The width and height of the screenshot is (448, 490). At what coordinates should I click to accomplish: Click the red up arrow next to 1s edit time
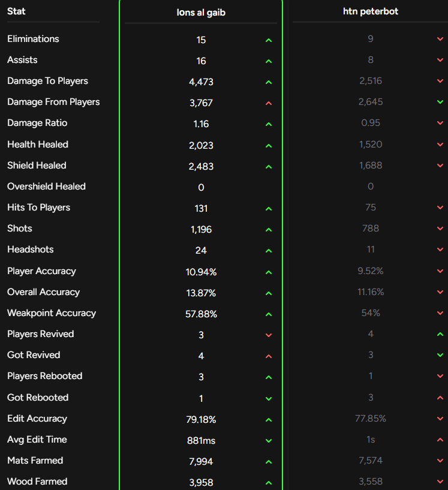pos(440,440)
